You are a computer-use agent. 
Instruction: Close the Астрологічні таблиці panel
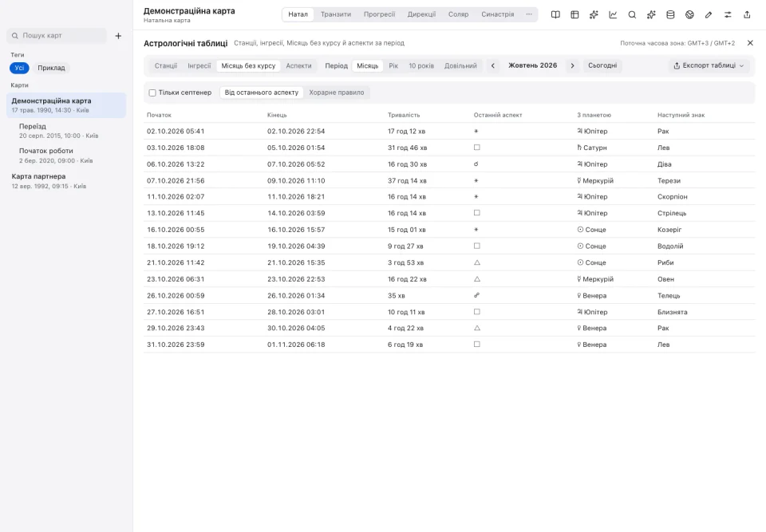click(x=750, y=43)
